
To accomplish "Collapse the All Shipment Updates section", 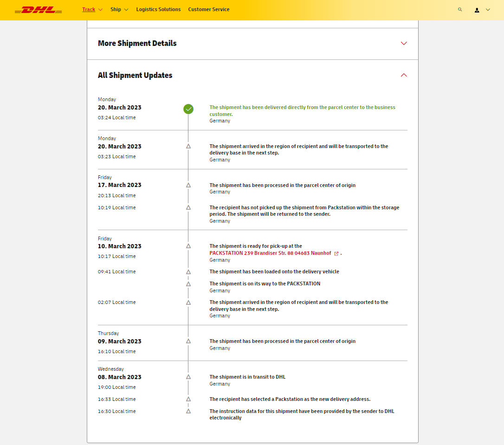I will (x=403, y=75).
